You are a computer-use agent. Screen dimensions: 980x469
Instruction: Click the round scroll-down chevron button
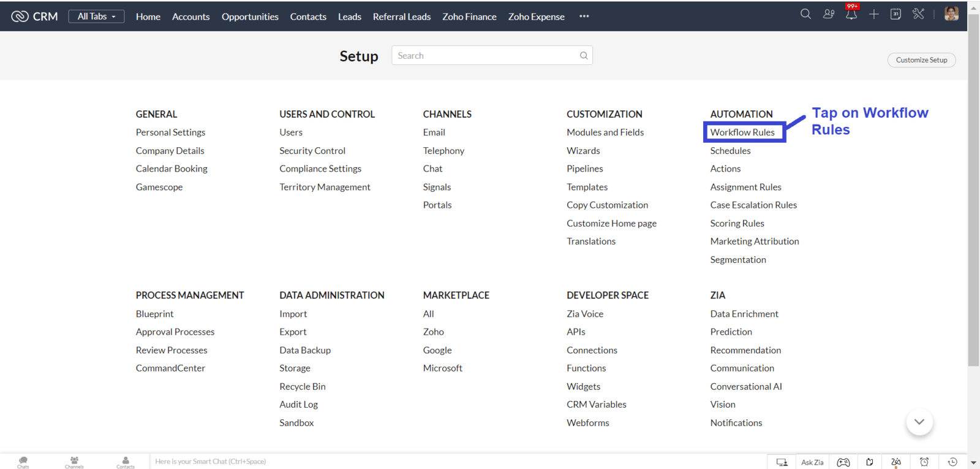pyautogui.click(x=919, y=422)
